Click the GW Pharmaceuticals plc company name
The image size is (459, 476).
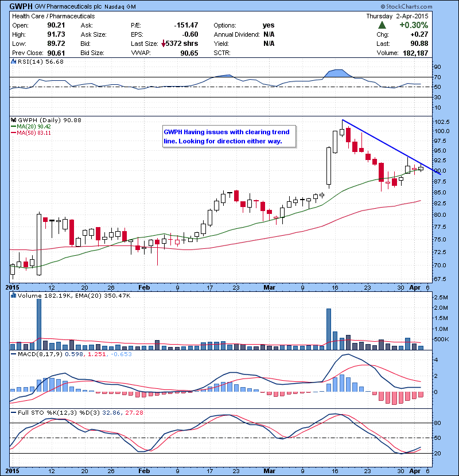(x=68, y=6)
